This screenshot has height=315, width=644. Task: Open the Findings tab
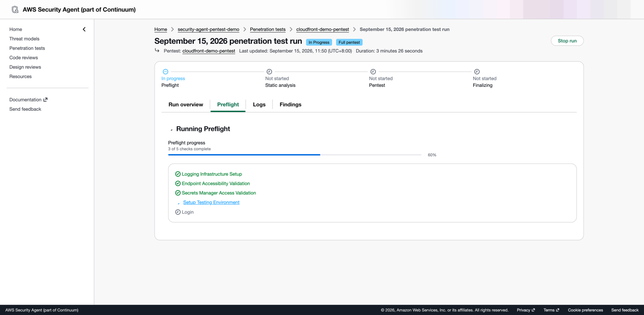(290, 105)
